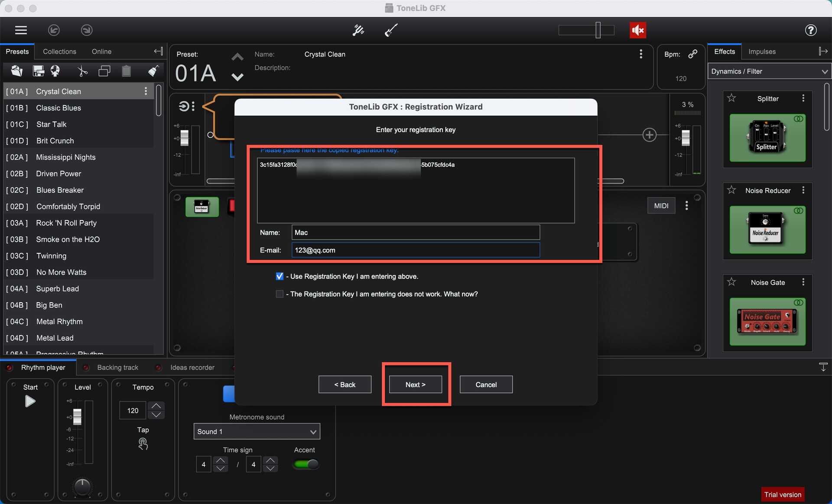The width and height of the screenshot is (832, 504).
Task: Open Metronome sound dropdown
Action: [x=257, y=432]
